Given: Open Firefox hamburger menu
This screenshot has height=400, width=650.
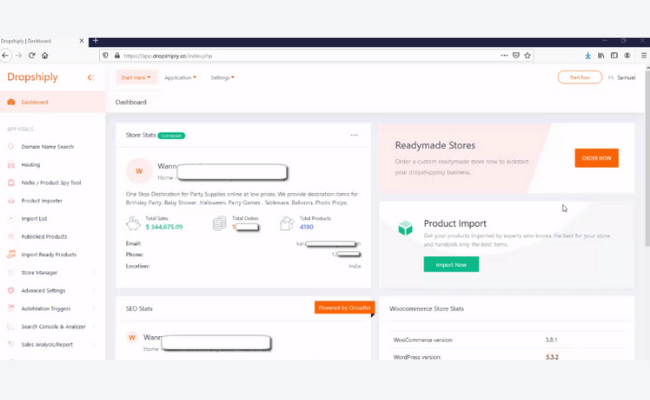Looking at the screenshot, I should [644, 55].
